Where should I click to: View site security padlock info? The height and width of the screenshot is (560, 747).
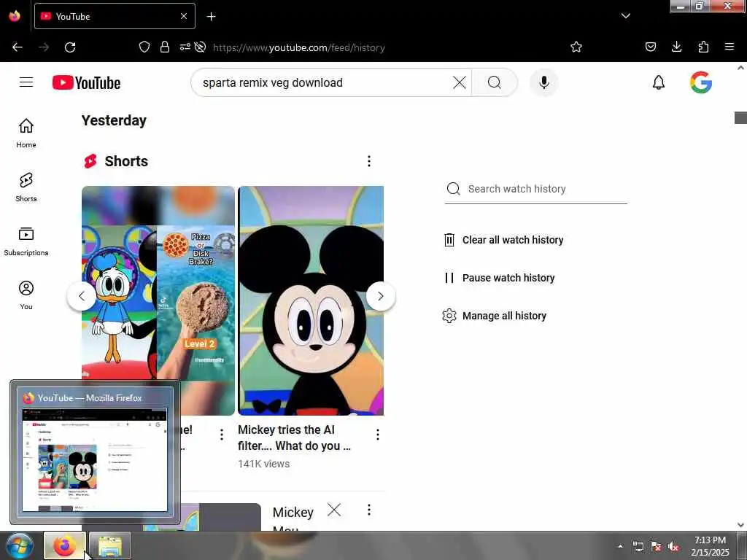tap(165, 47)
